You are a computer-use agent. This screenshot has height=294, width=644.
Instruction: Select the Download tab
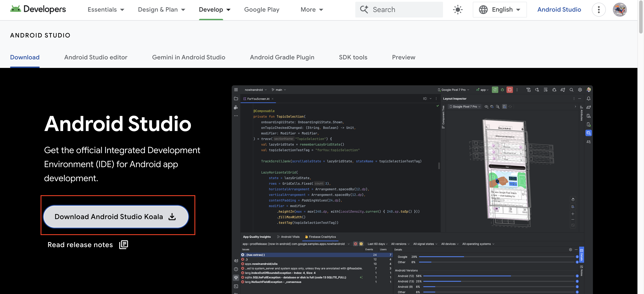[x=25, y=57]
